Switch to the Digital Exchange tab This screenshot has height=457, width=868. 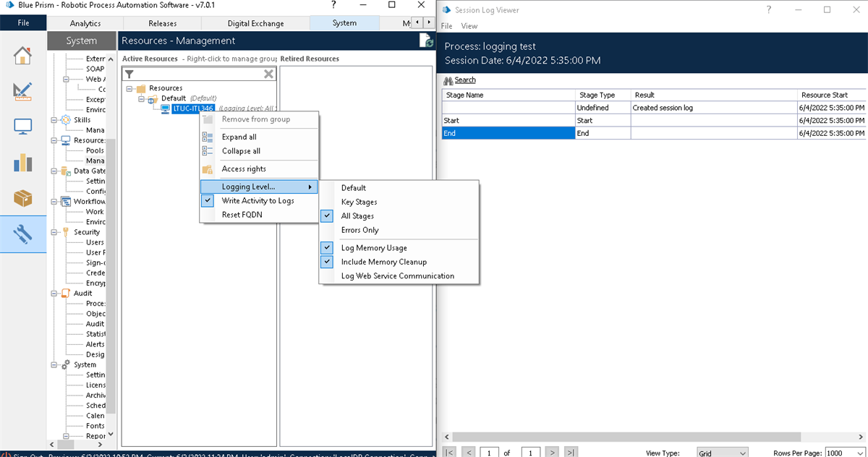click(255, 22)
